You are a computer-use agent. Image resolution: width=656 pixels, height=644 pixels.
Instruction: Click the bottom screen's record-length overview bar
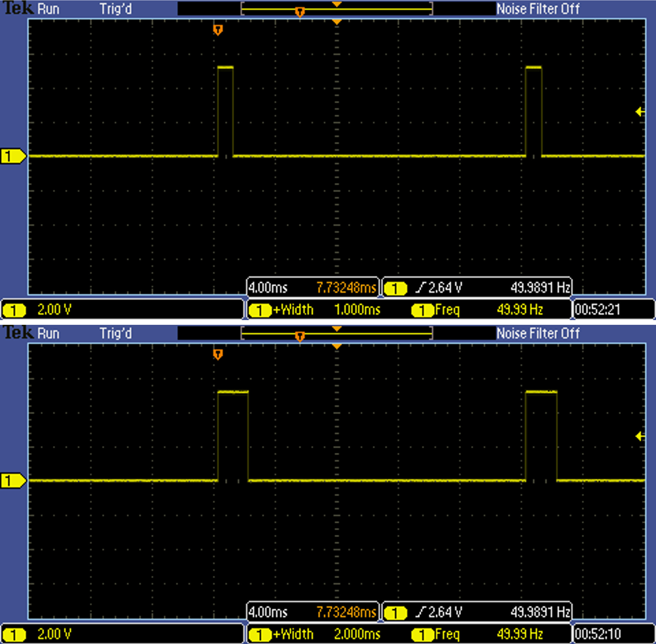(x=337, y=334)
